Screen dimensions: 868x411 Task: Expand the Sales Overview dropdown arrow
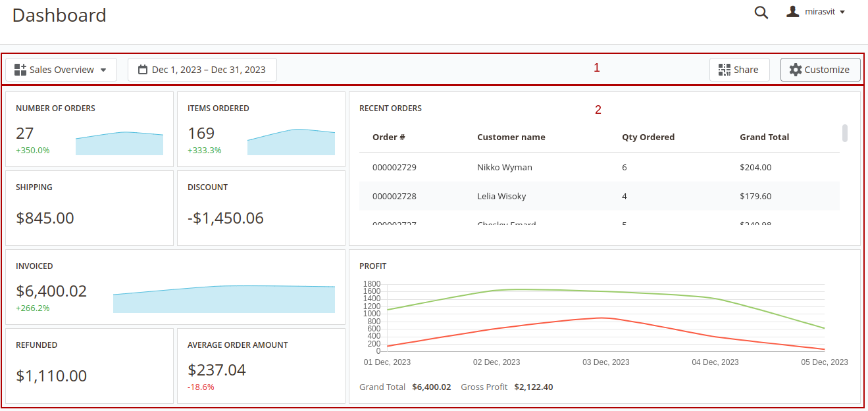(x=103, y=70)
